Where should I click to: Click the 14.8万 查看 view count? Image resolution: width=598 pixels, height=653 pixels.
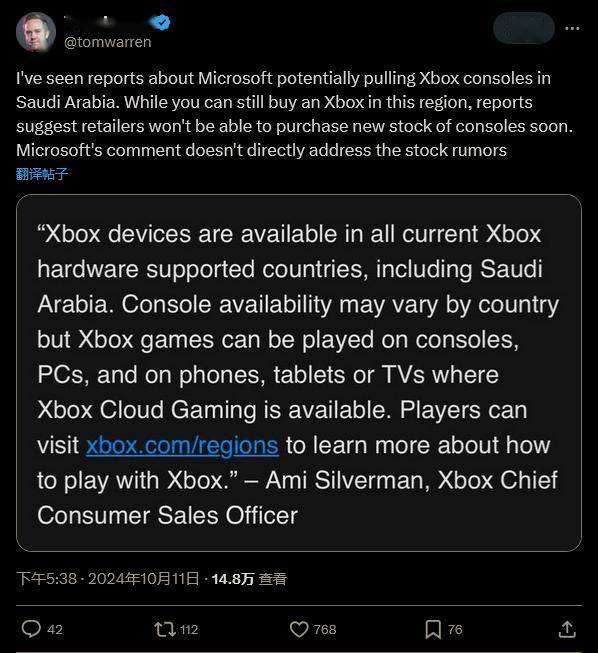pos(249,578)
